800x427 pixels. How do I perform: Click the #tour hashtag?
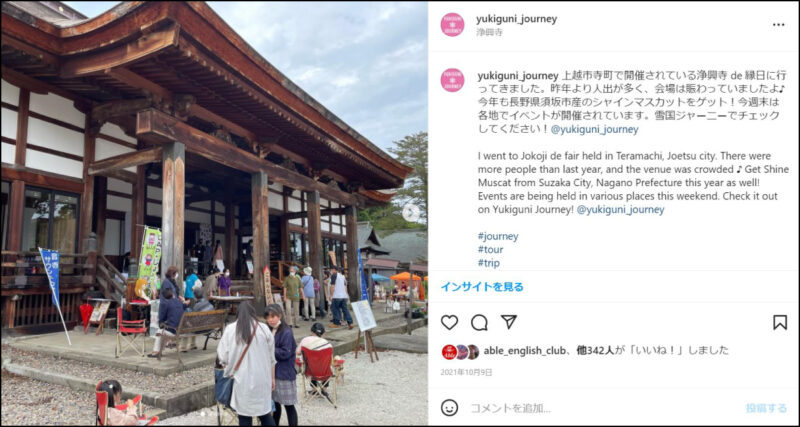point(490,249)
